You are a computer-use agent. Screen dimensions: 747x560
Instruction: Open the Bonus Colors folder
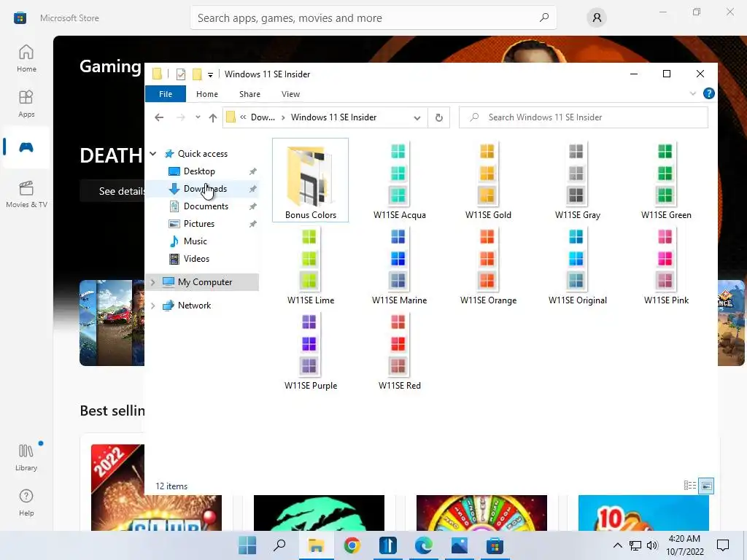[x=310, y=180]
